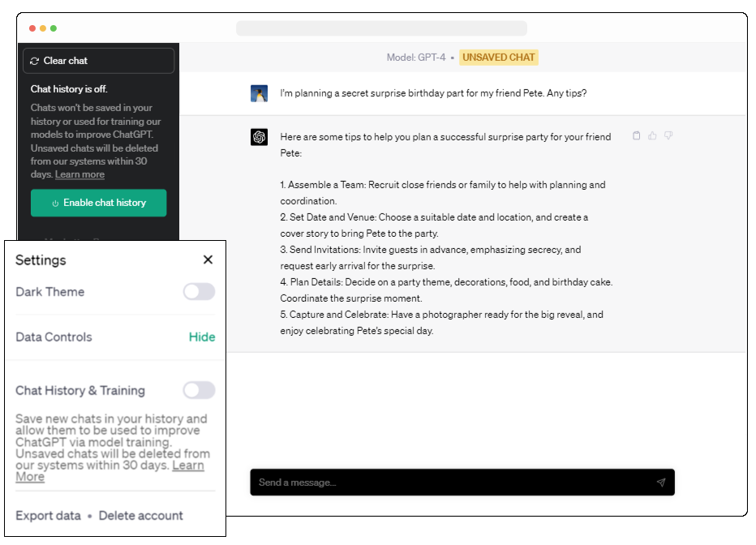Image resolution: width=756 pixels, height=545 pixels.
Task: Give the response a thumbs down
Action: tap(668, 135)
